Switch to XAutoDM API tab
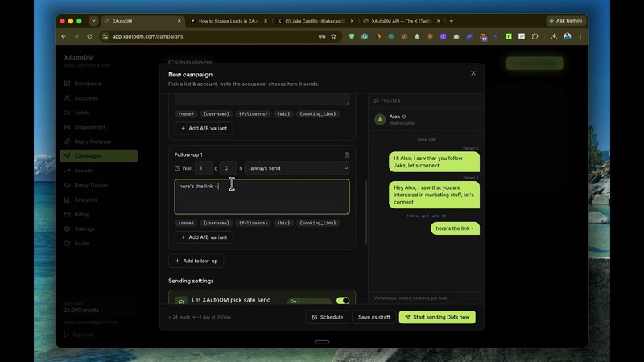The image size is (644, 362). (x=402, y=21)
